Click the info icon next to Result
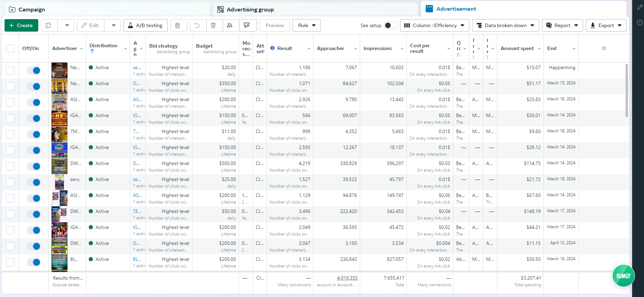The width and height of the screenshot is (644, 297). [272, 48]
